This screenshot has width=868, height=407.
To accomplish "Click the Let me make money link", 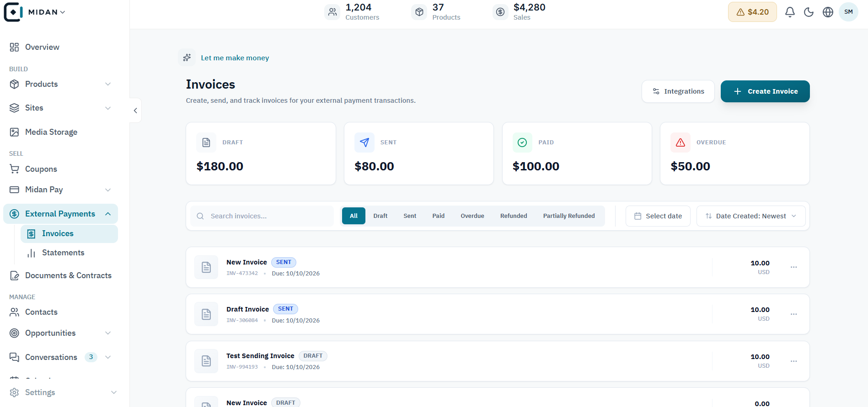I will pyautogui.click(x=235, y=58).
